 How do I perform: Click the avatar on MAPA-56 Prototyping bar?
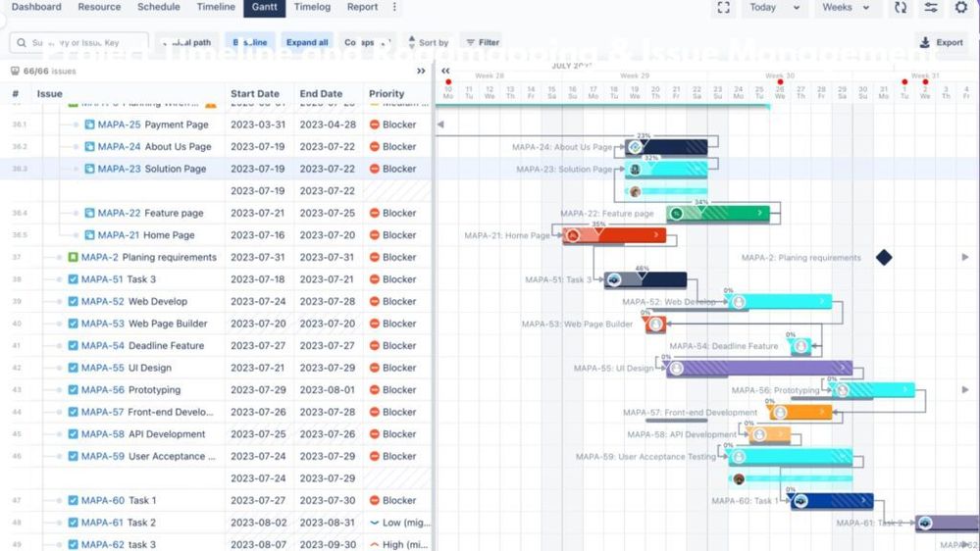point(843,390)
